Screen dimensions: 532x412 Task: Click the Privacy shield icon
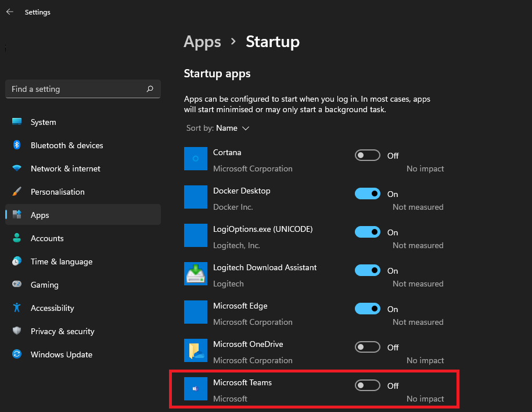coord(17,331)
